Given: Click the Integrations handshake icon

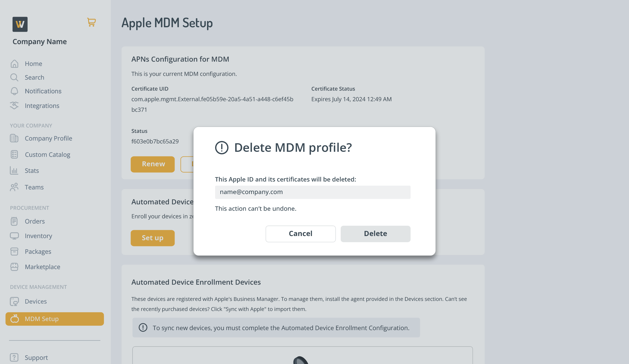Looking at the screenshot, I should pyautogui.click(x=15, y=106).
